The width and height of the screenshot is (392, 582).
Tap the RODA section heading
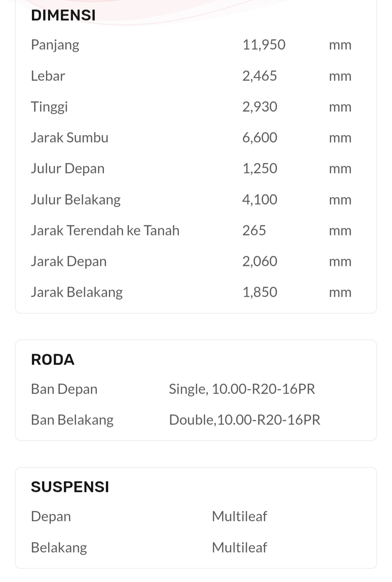(53, 360)
